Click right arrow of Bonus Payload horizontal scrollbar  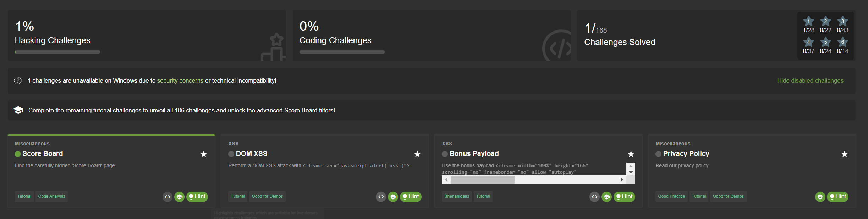point(622,180)
